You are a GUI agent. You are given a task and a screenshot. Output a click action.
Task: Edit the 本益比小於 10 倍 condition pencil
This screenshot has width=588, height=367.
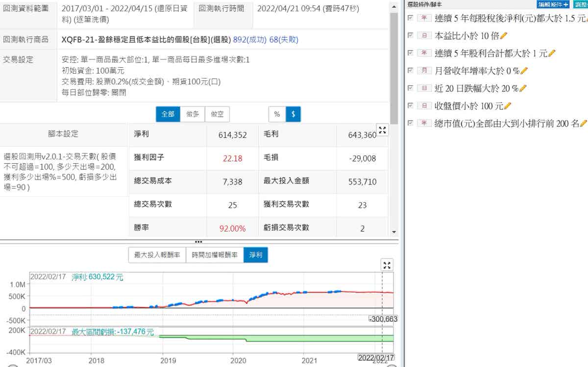[504, 35]
